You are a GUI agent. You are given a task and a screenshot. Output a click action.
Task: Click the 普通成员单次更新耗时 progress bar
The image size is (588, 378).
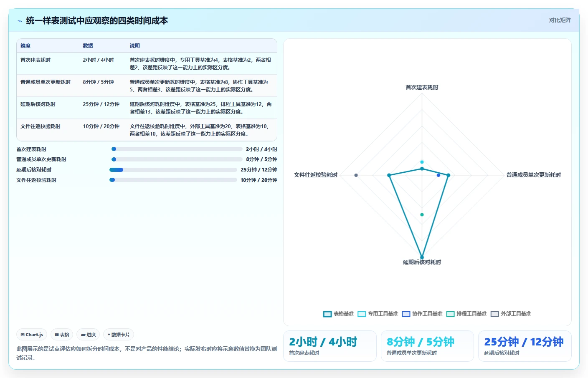(177, 159)
